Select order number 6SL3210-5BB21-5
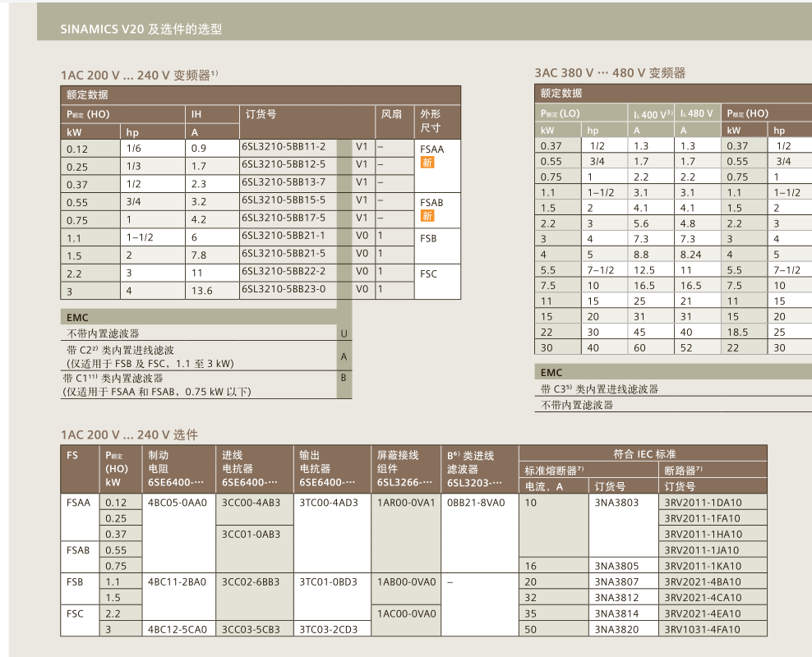Viewport: 812px width, 657px height. click(284, 254)
